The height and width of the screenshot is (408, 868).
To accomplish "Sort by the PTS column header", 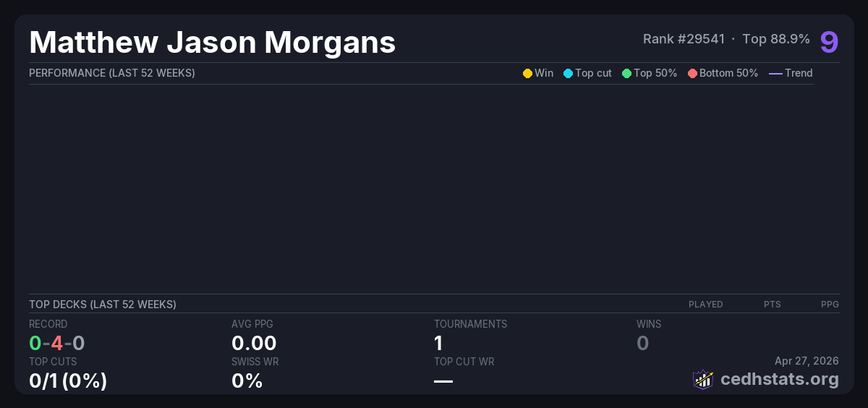I will pyautogui.click(x=772, y=305).
